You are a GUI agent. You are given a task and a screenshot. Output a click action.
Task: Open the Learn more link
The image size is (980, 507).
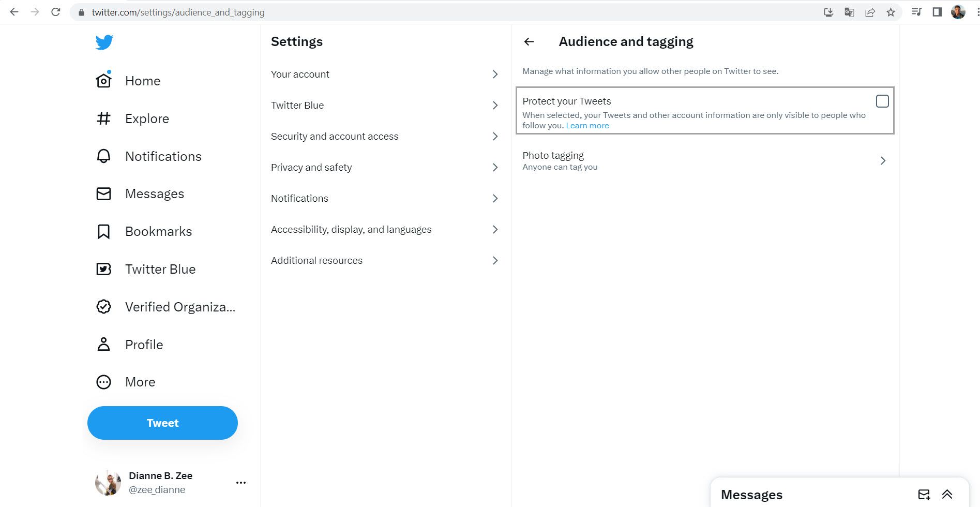(x=587, y=125)
